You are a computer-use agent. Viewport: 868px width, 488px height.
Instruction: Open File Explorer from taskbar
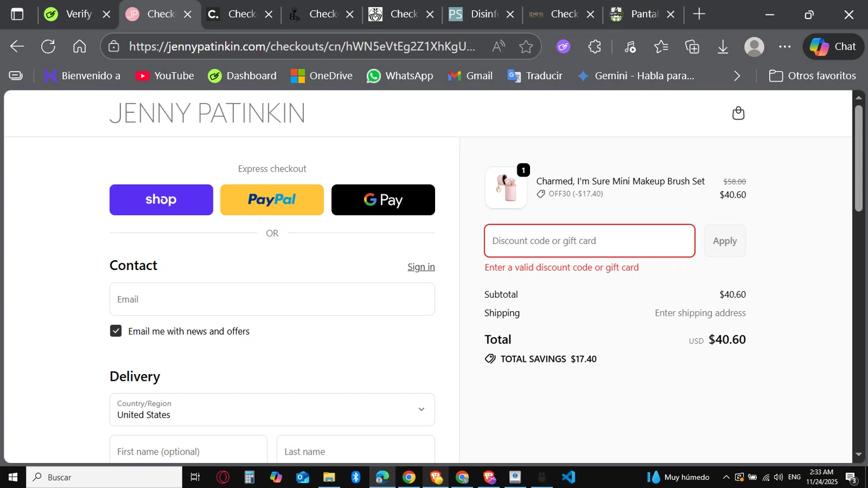pos(329,477)
